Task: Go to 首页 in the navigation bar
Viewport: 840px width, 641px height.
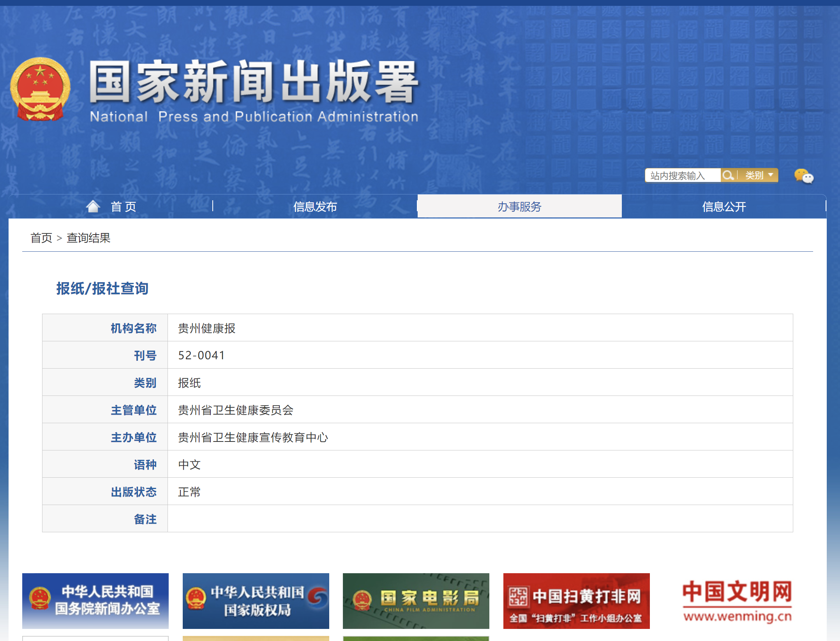Action: [123, 207]
